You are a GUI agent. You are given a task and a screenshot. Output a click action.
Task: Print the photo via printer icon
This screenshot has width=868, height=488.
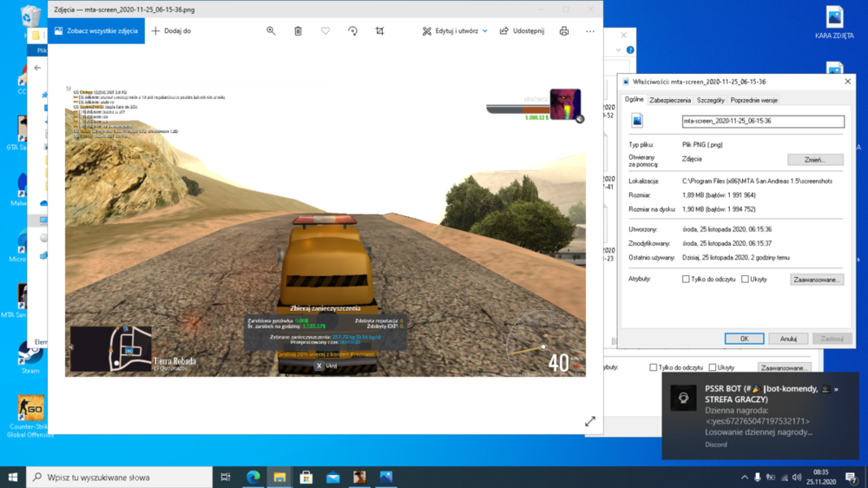563,31
